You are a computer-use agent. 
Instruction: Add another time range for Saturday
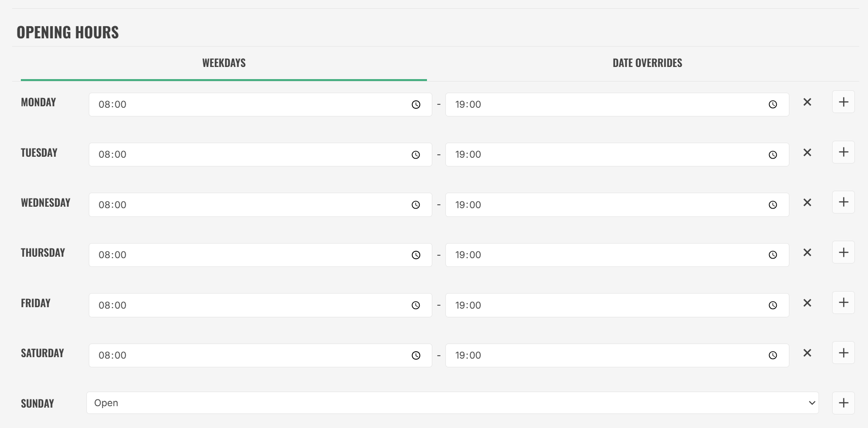coord(843,353)
